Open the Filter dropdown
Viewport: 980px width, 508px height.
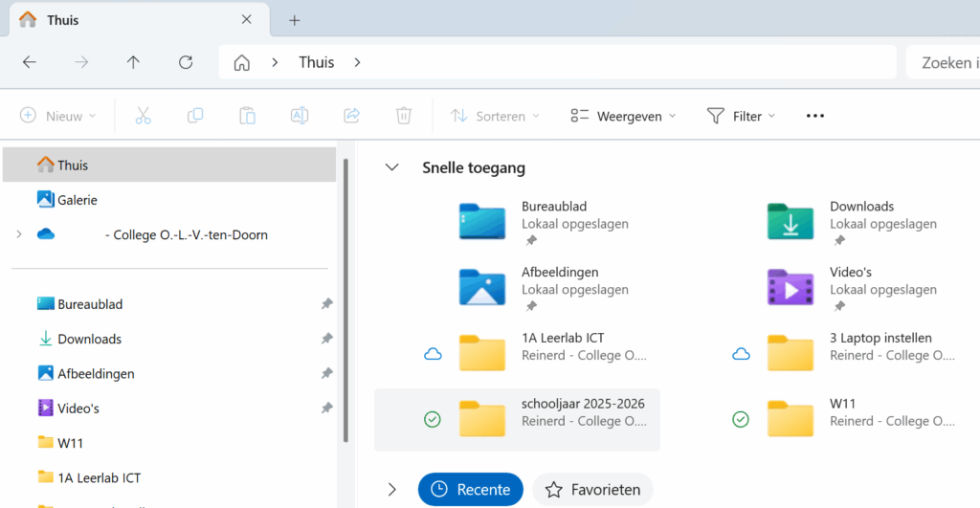tap(741, 116)
